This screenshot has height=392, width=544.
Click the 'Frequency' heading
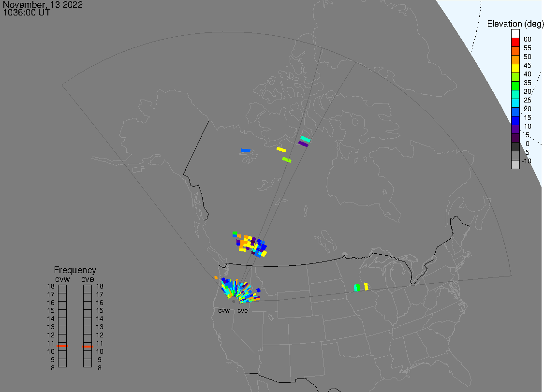coord(75,270)
